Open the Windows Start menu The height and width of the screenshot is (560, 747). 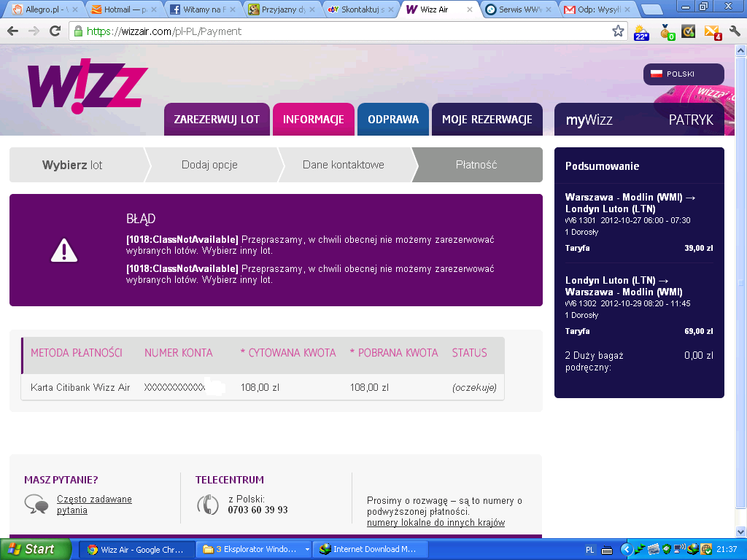tap(35, 549)
